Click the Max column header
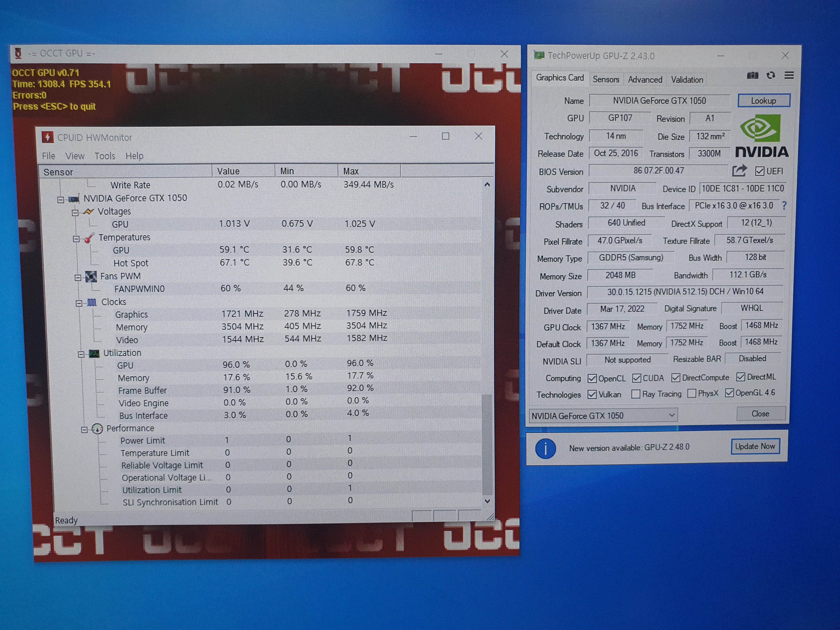This screenshot has width=840, height=630. (x=369, y=171)
